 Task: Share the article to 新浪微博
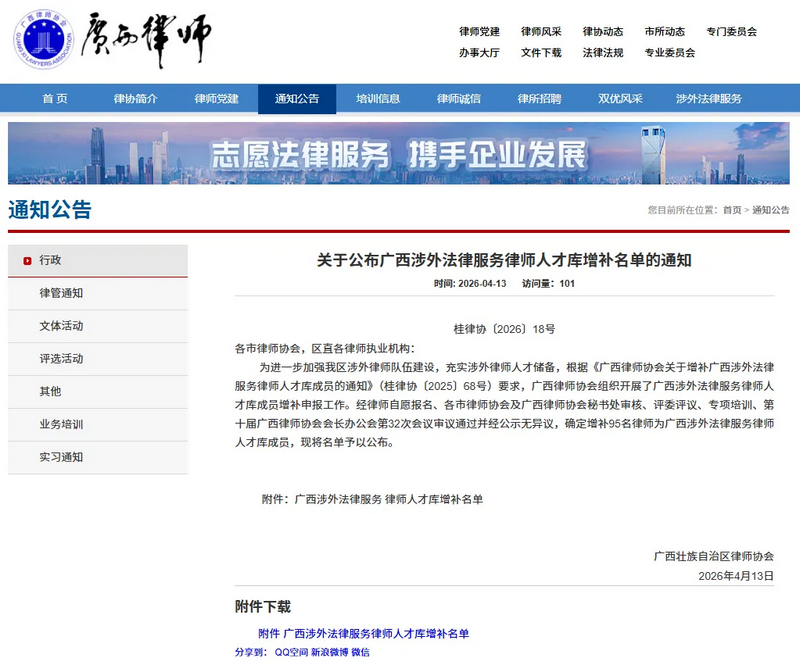[x=324, y=654]
